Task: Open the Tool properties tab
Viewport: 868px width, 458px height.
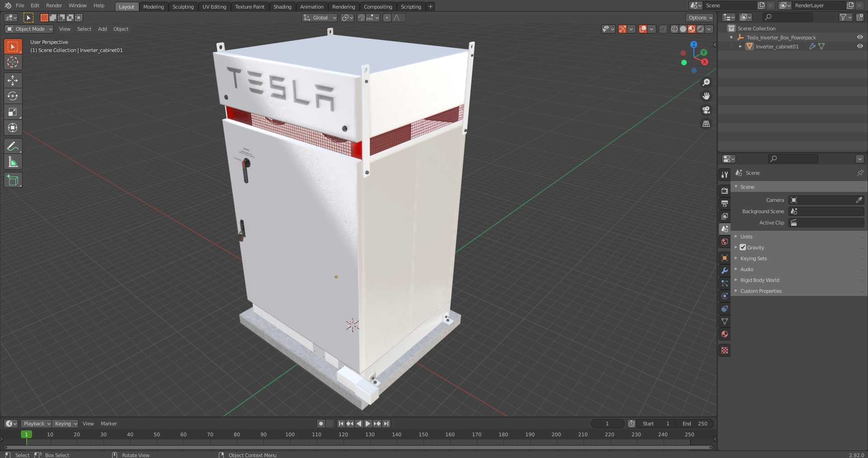Action: [x=725, y=174]
